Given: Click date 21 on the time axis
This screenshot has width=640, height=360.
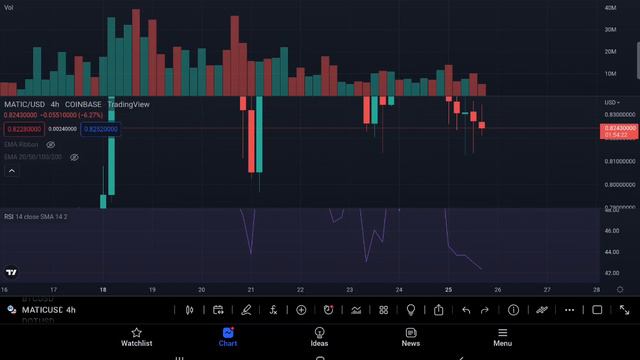Looking at the screenshot, I should pyautogui.click(x=251, y=290).
